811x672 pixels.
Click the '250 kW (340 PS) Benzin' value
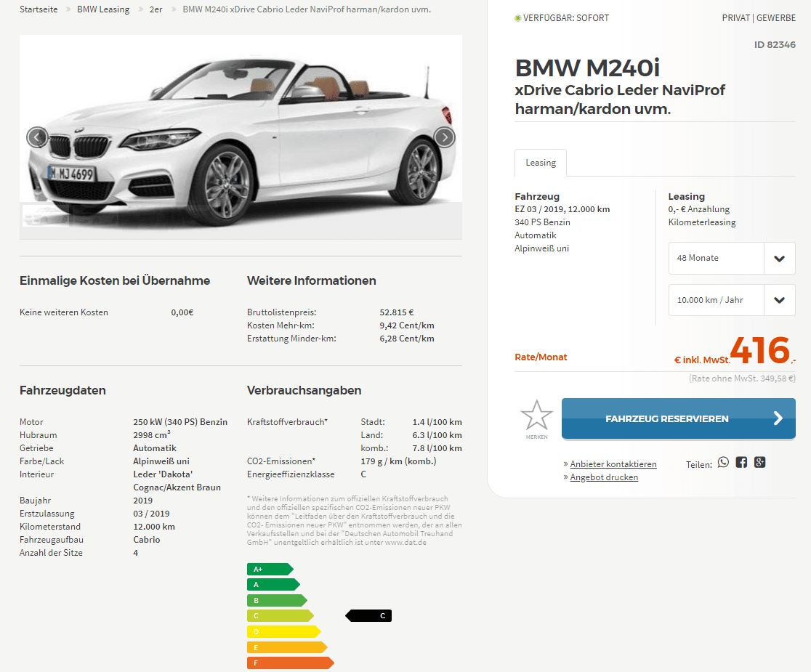pos(180,422)
